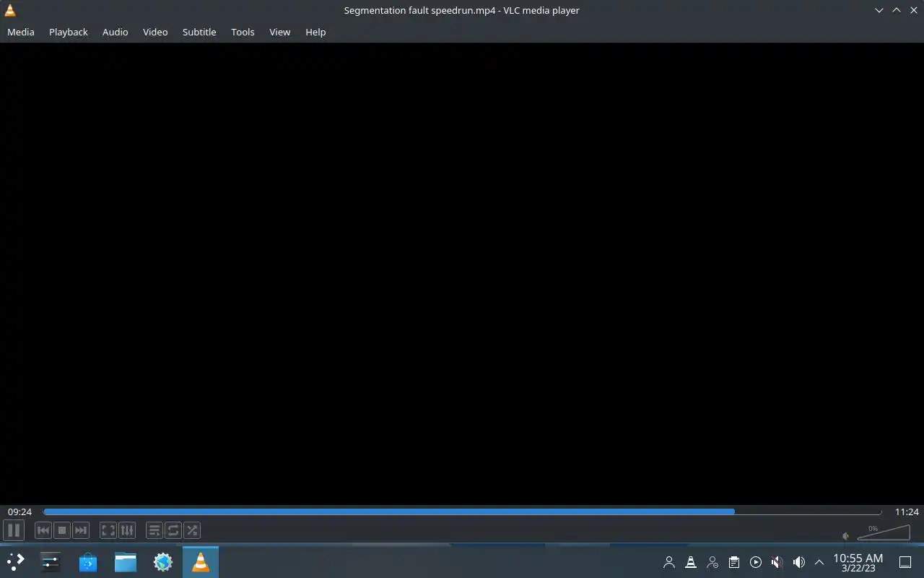Maximize the VLC window
This screenshot has height=578, width=924.
click(x=897, y=10)
